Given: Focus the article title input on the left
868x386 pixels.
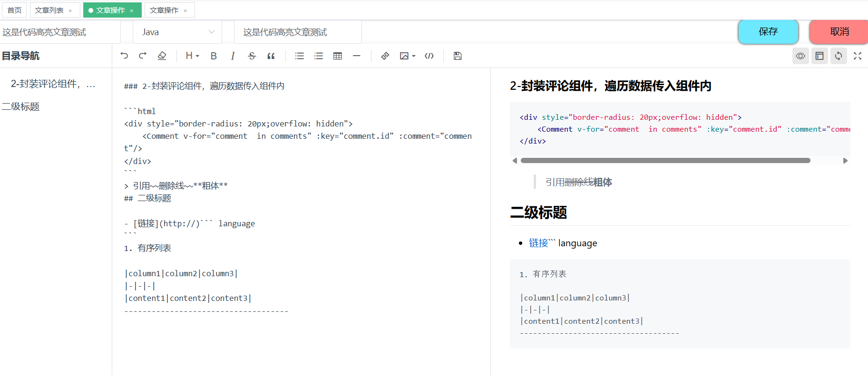Looking at the screenshot, I should point(60,32).
